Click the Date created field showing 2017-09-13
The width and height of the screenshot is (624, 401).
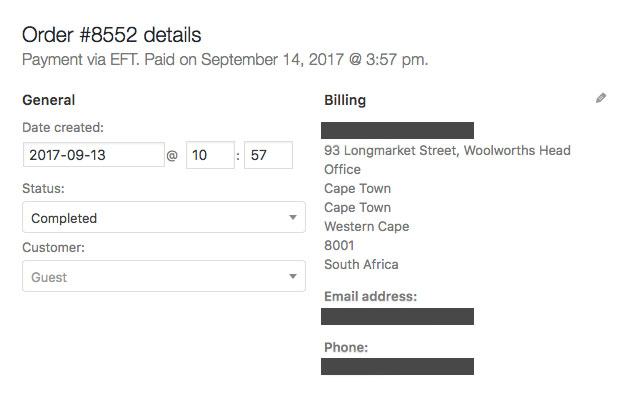93,155
